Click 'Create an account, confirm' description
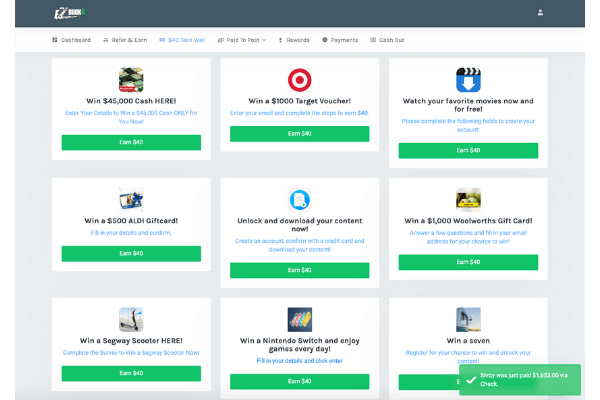This screenshot has width=600, height=400. click(300, 245)
